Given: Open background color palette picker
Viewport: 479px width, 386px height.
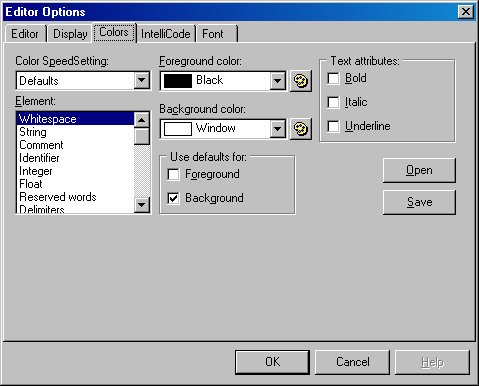Looking at the screenshot, I should point(301,129).
